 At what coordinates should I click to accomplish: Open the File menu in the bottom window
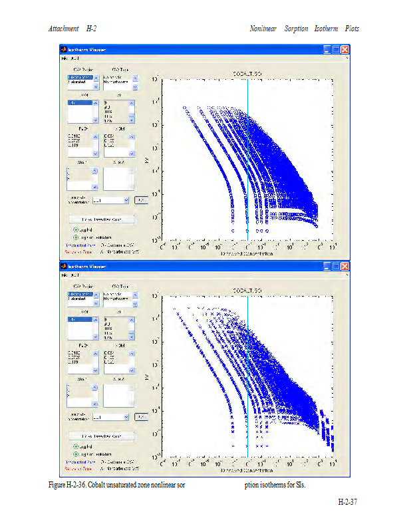(65, 275)
